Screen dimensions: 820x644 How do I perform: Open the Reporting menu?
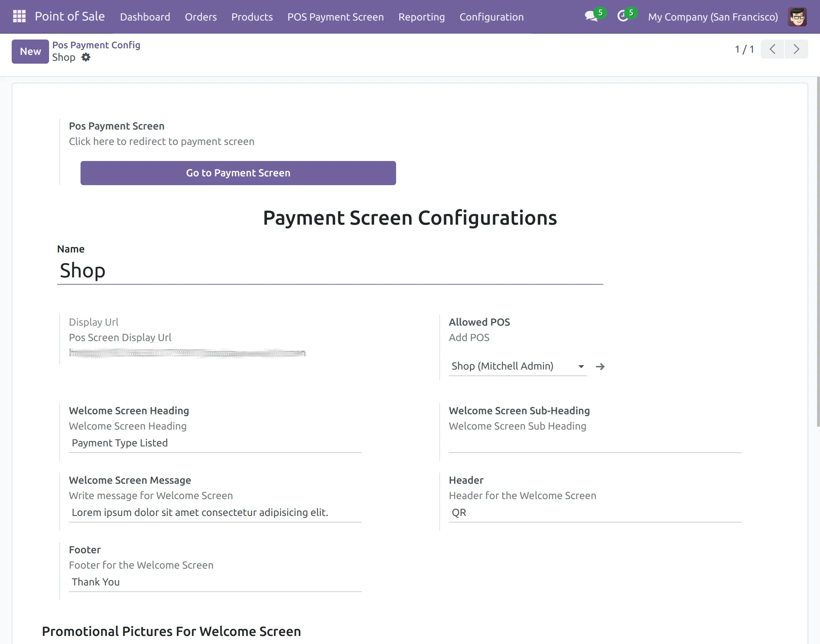[422, 17]
